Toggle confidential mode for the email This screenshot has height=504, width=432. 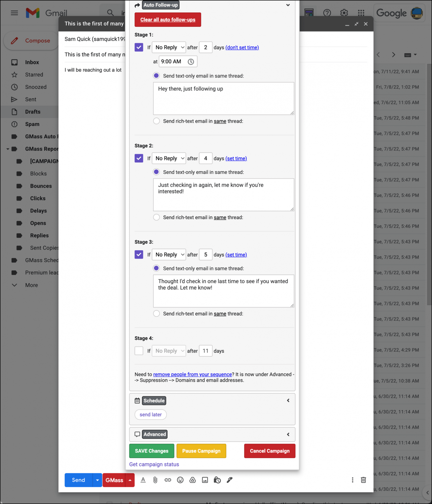(217, 480)
